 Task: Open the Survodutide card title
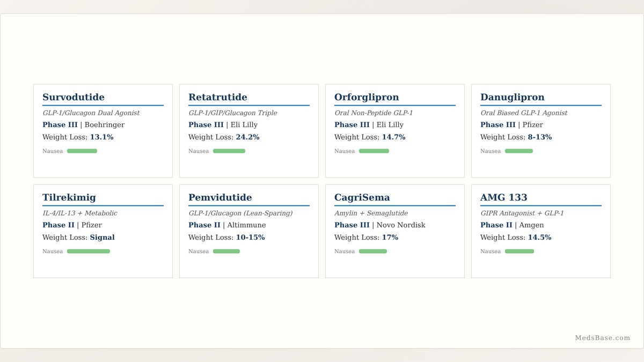coord(74,97)
